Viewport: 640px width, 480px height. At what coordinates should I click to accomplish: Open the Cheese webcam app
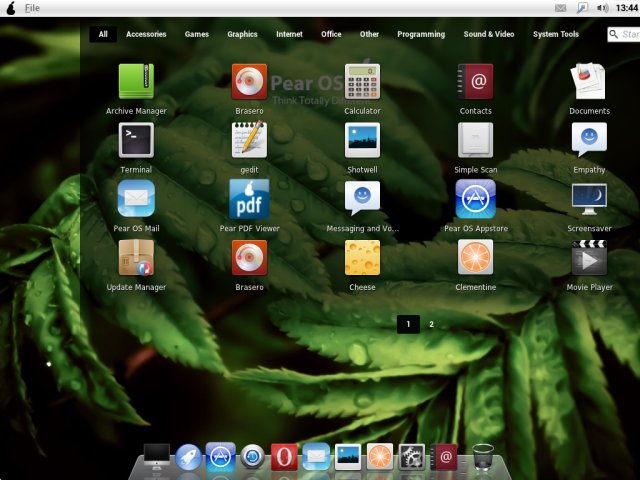tap(362, 258)
